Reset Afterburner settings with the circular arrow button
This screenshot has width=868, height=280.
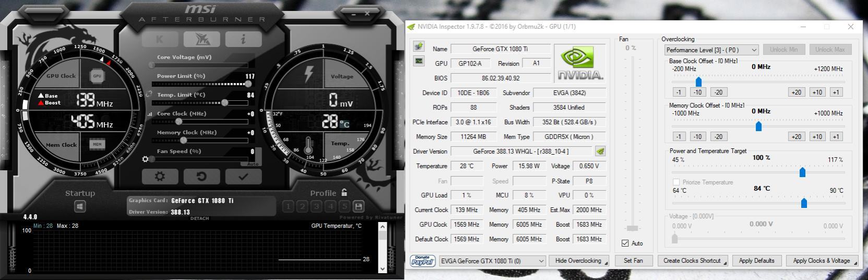[x=201, y=177]
